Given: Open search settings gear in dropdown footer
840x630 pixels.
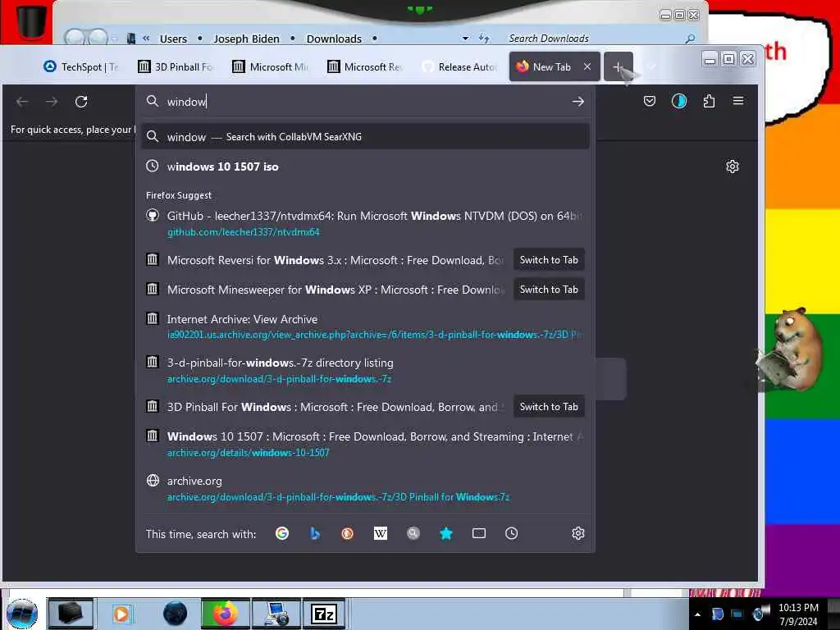Looking at the screenshot, I should point(578,533).
